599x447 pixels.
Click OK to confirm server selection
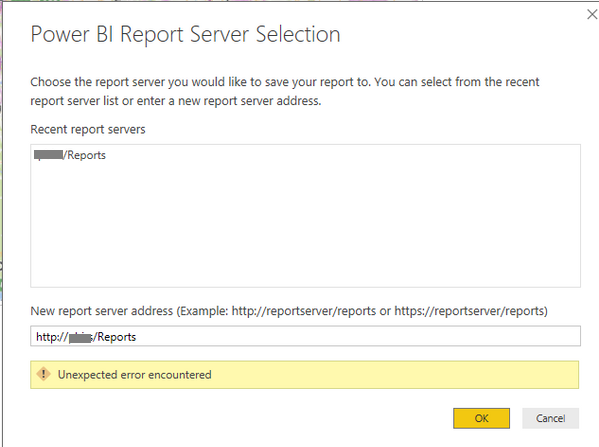[x=481, y=418]
